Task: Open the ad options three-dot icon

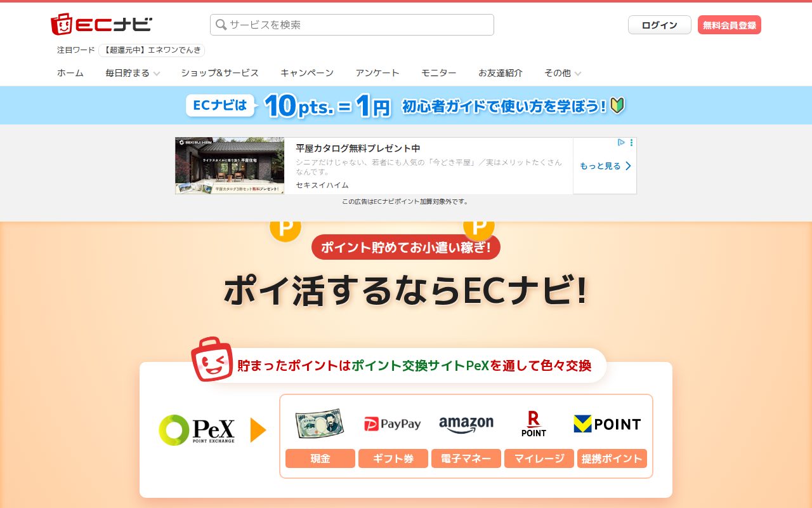Action: (x=631, y=143)
